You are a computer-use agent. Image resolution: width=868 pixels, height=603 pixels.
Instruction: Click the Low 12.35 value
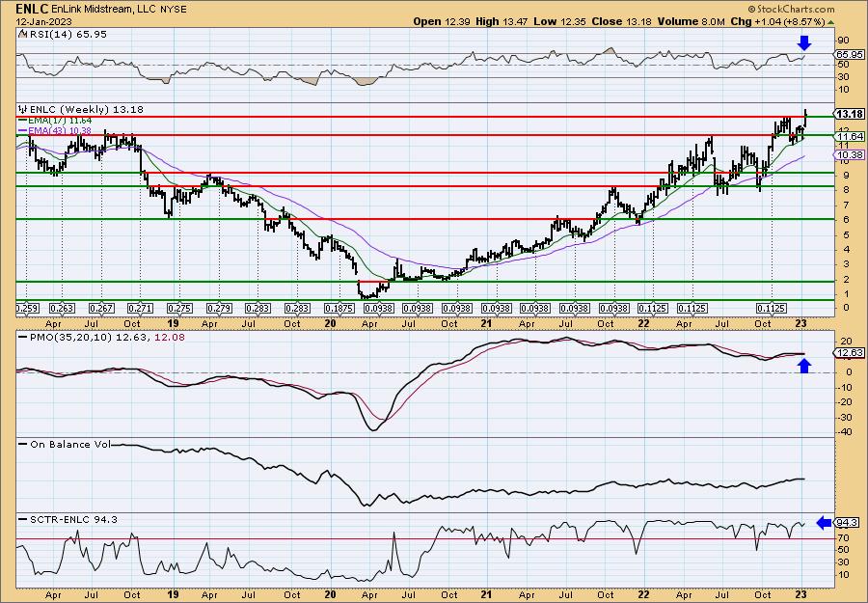coord(558,21)
